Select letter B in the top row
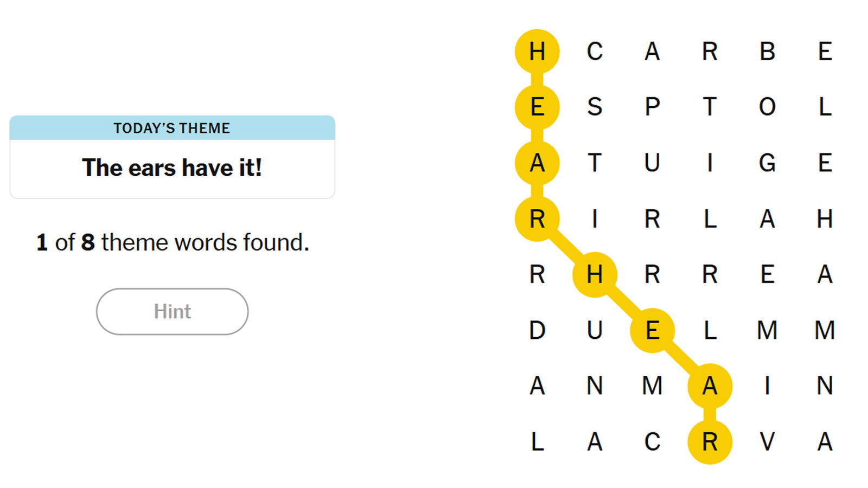The image size is (868, 488). pos(767,52)
